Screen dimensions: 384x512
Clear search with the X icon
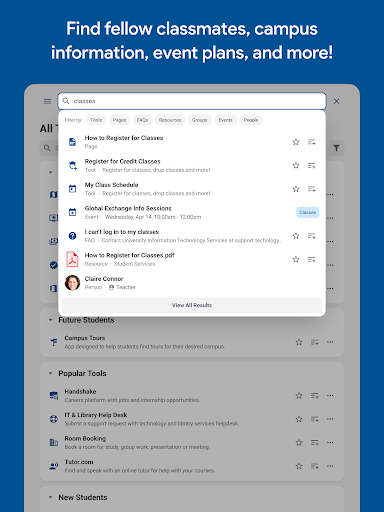pos(336,101)
